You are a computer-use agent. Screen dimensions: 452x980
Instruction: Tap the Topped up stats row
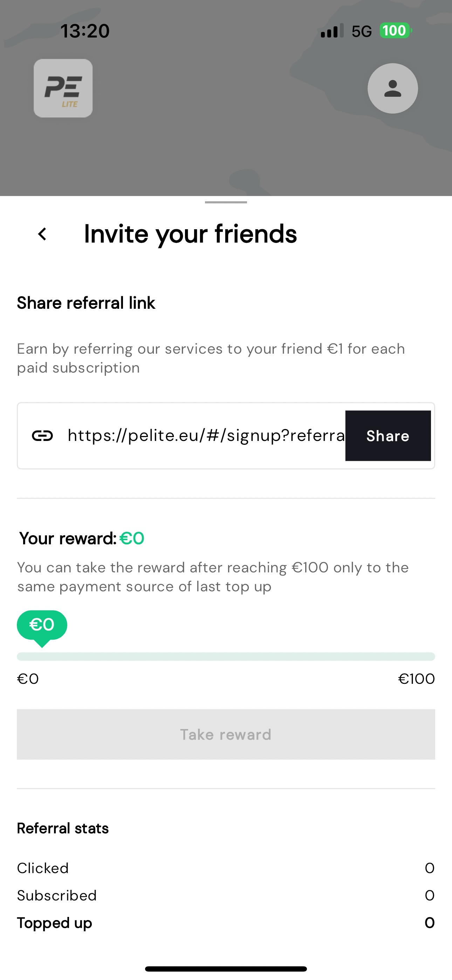(x=226, y=923)
